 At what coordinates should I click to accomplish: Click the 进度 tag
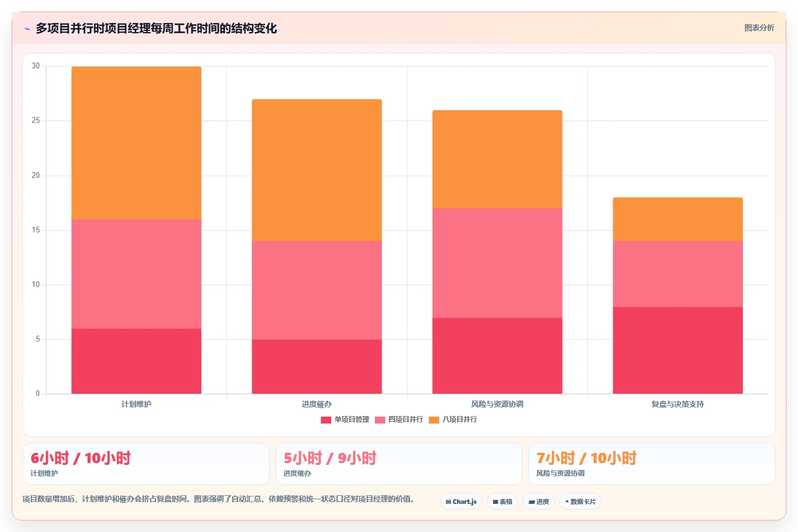pyautogui.click(x=539, y=502)
